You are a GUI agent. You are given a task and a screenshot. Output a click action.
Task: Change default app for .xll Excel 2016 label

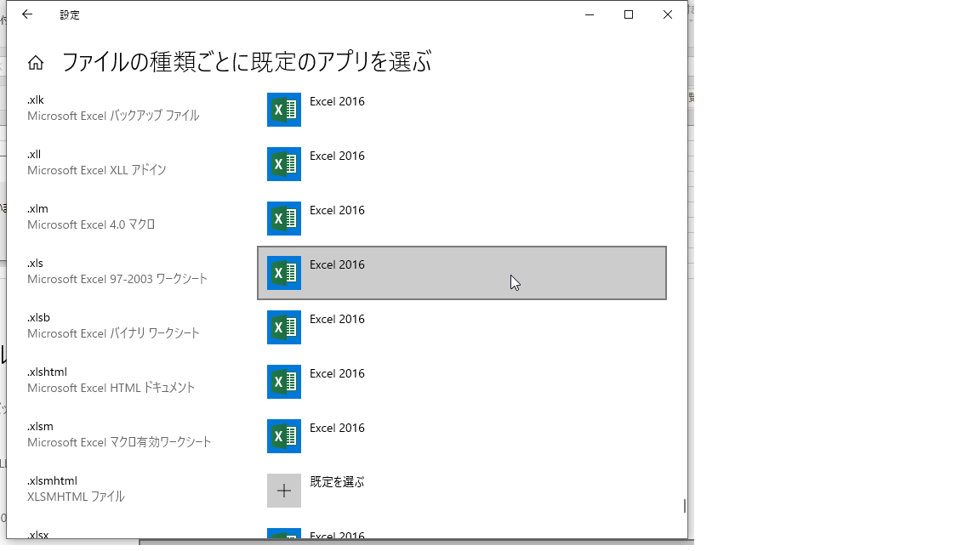[x=337, y=156]
